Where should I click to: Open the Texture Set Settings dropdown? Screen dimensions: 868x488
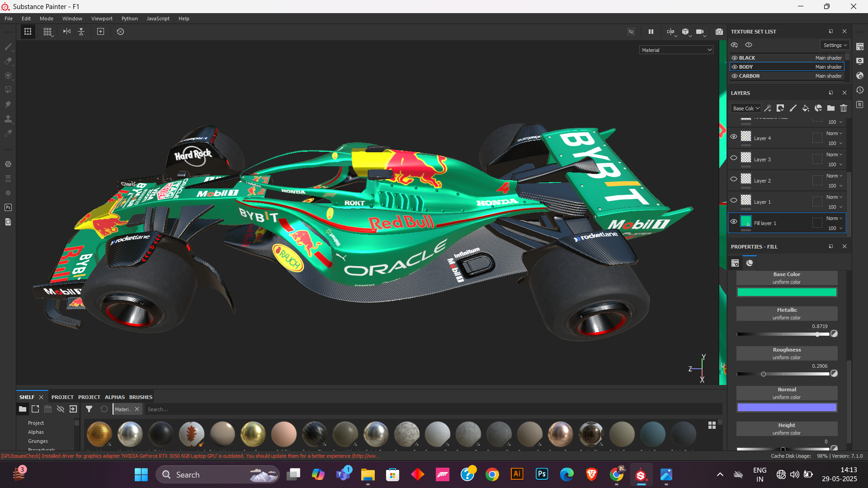pos(835,45)
